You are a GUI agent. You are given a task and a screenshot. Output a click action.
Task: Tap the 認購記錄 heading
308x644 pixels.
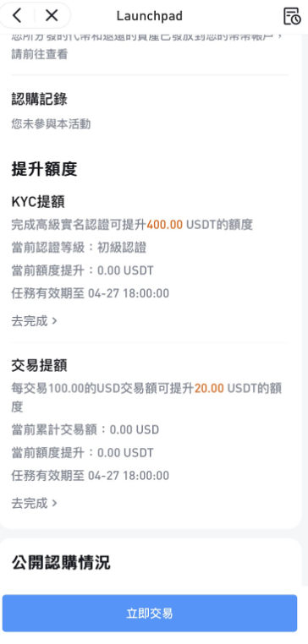(x=39, y=99)
